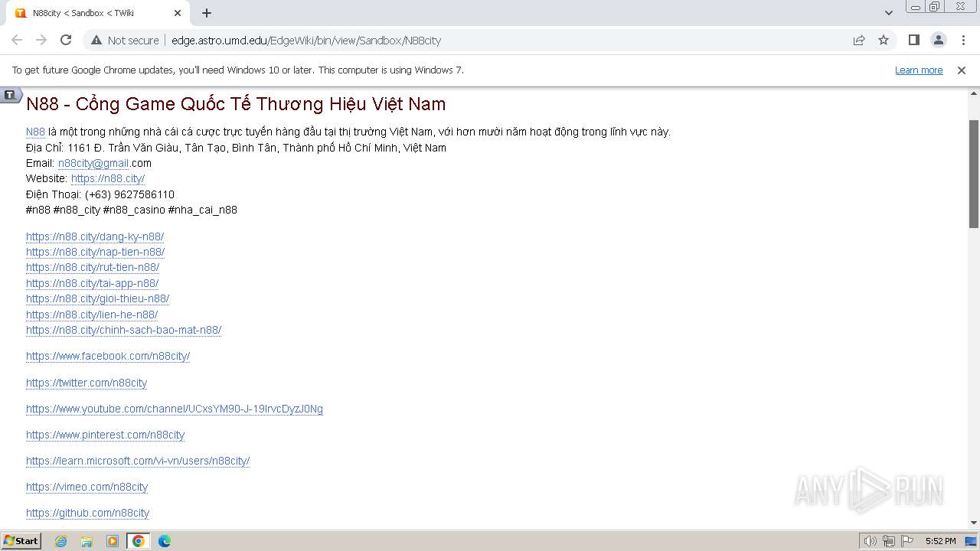Close the N88city tab
Viewport: 980px width, 551px height.
(178, 13)
